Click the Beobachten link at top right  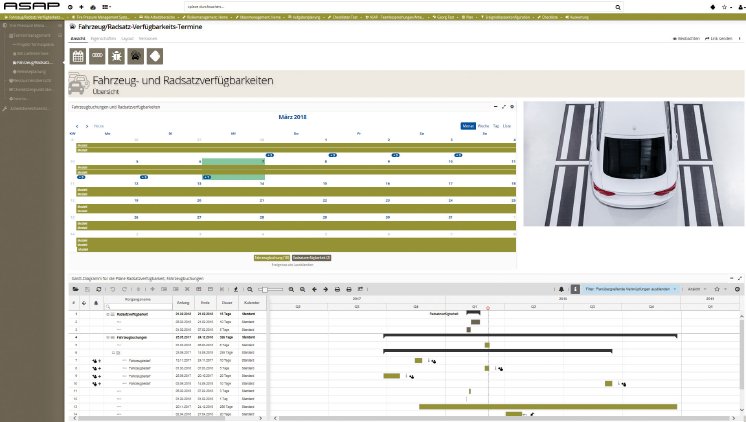coord(684,38)
